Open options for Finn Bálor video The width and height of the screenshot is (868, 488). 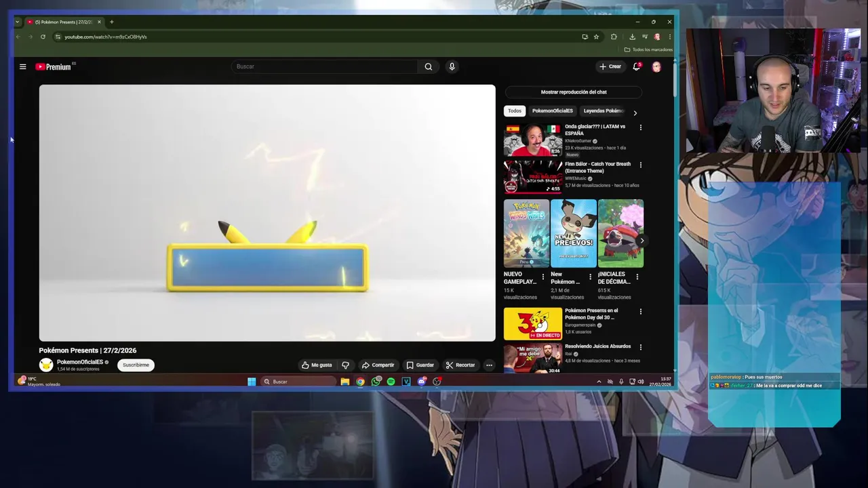(640, 165)
